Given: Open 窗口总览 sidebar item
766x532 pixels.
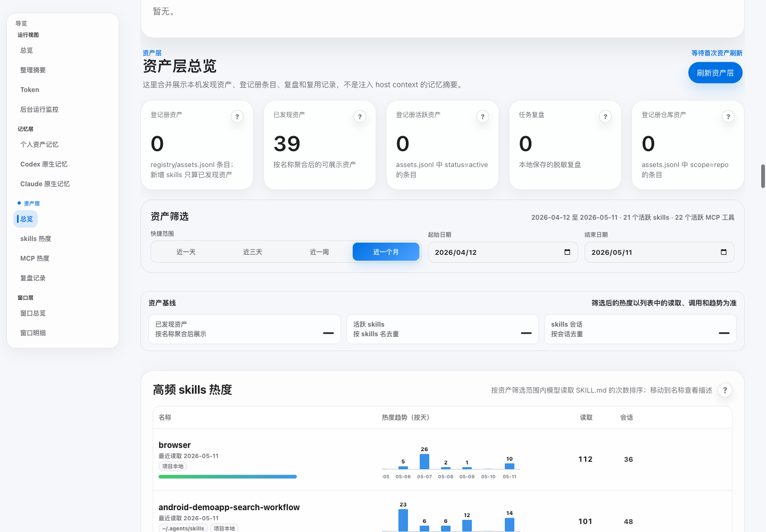Looking at the screenshot, I should click(x=33, y=313).
